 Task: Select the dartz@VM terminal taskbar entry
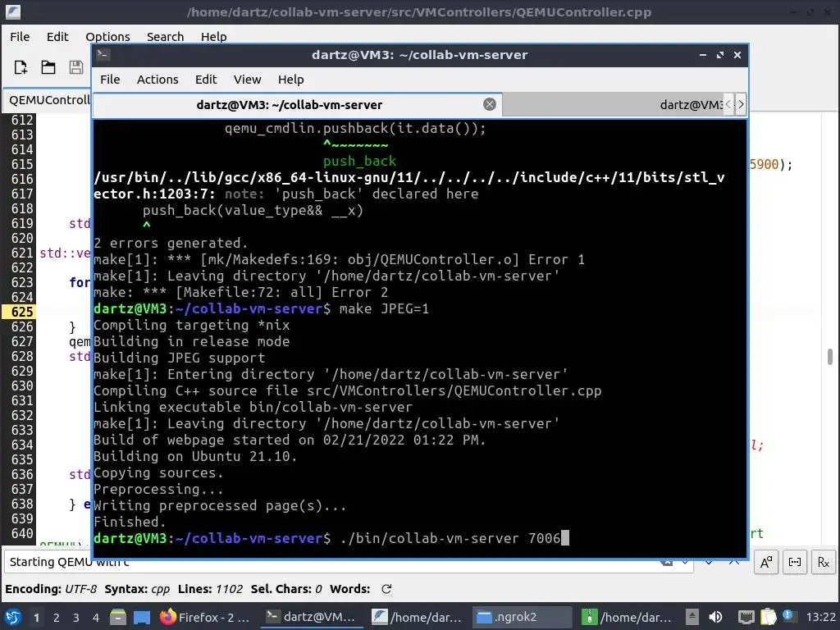312,618
